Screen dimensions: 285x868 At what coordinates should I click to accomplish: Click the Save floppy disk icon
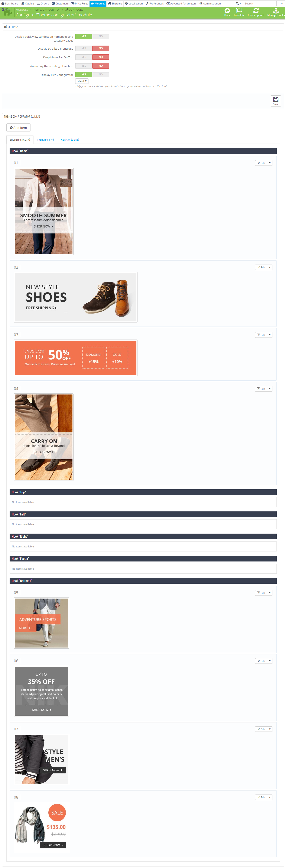(x=276, y=99)
